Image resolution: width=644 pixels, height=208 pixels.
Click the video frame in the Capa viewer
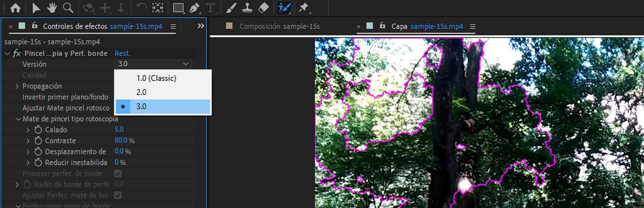[479, 123]
